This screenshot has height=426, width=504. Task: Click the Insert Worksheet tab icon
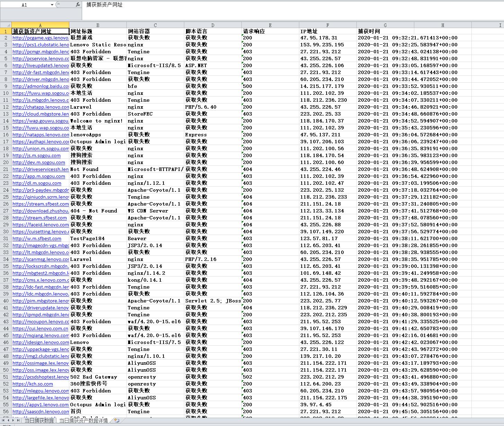pos(117,420)
